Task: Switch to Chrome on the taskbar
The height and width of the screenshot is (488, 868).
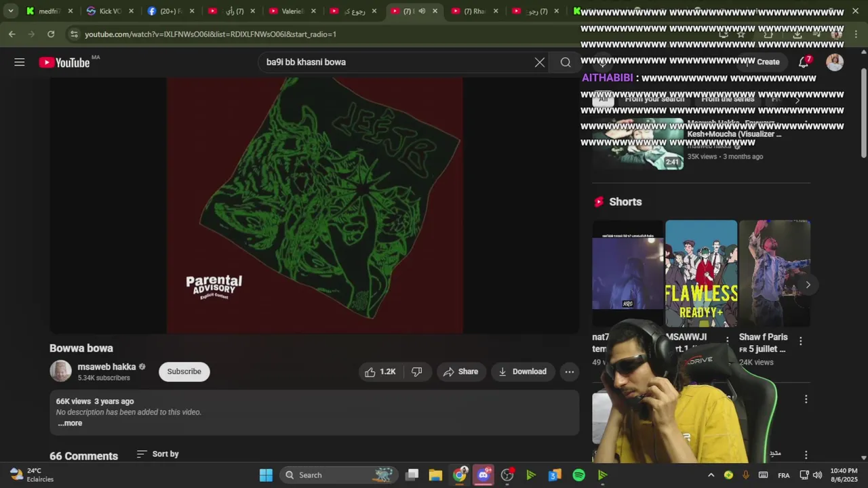Action: coord(460,475)
